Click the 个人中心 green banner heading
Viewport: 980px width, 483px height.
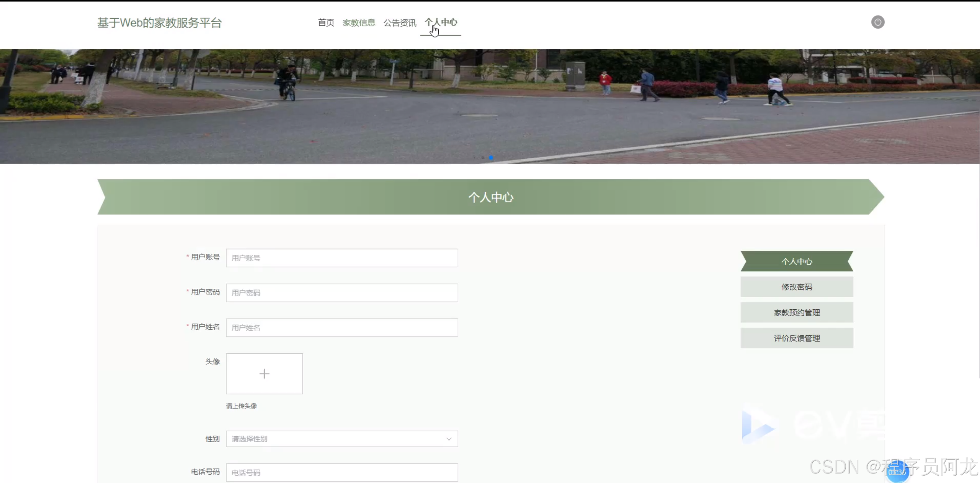(491, 197)
